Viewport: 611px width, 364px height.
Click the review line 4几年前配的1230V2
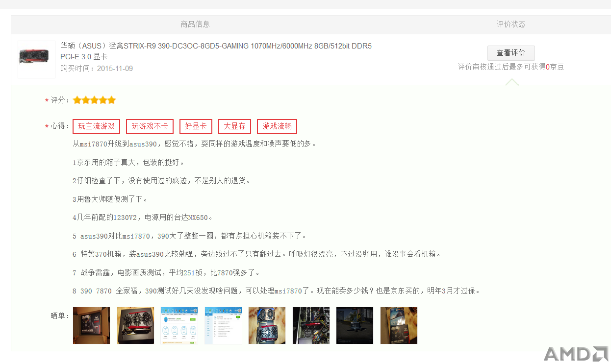click(143, 218)
